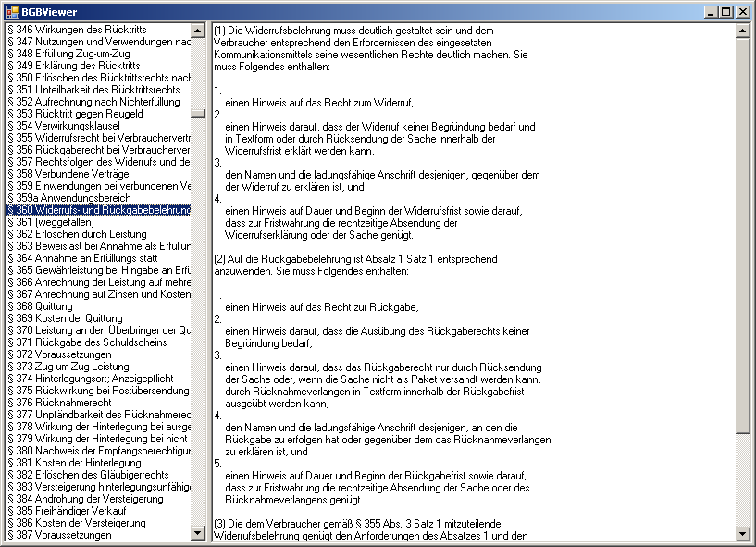
Task: Open § 365 Gewährleistung bei Hingabe entry
Action: (98, 270)
